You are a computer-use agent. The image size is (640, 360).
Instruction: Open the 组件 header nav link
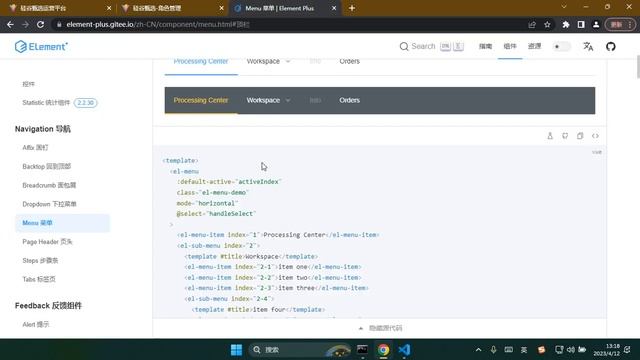pyautogui.click(x=510, y=46)
